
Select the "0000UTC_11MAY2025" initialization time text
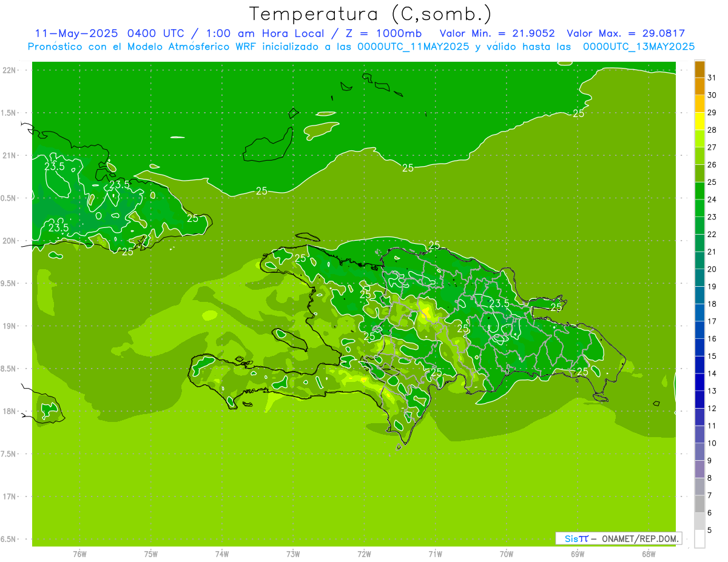click(413, 46)
